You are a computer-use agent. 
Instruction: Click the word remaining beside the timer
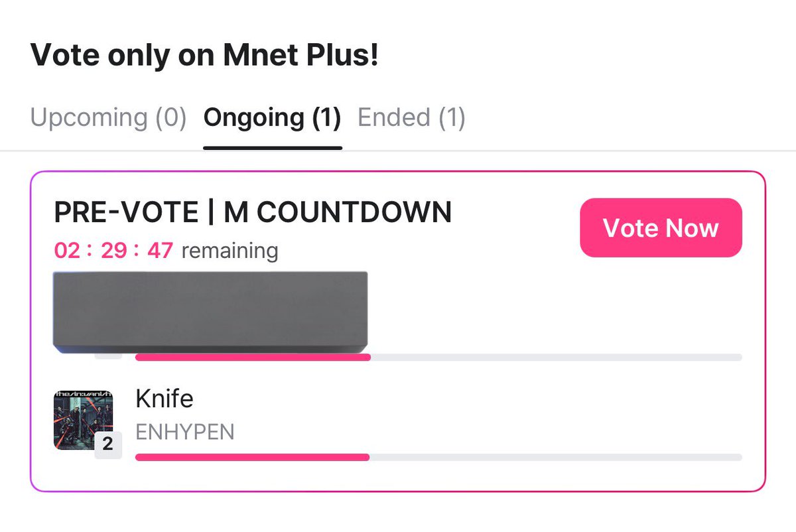click(230, 251)
